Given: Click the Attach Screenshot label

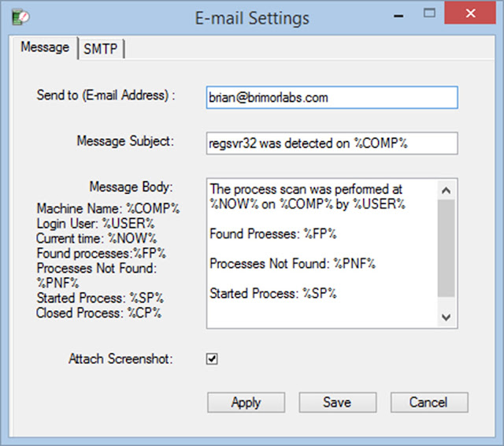Looking at the screenshot, I should tap(120, 359).
